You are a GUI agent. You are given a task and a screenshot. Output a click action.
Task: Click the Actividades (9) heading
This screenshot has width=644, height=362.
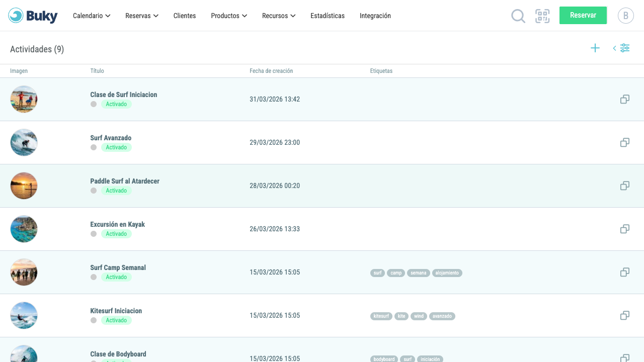pos(37,49)
